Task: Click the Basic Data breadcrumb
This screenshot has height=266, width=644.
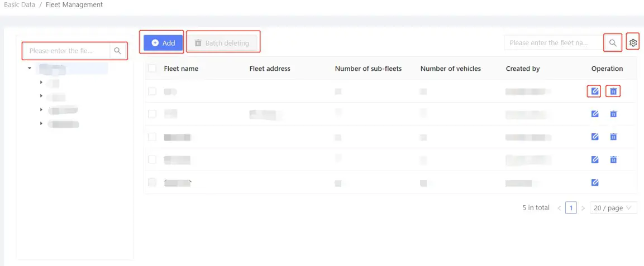Action: click(x=20, y=5)
